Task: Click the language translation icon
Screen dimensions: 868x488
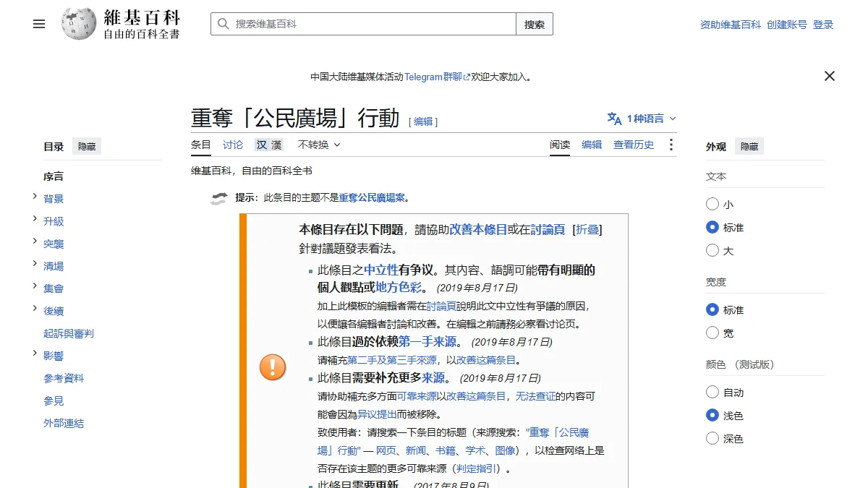Action: 615,119
